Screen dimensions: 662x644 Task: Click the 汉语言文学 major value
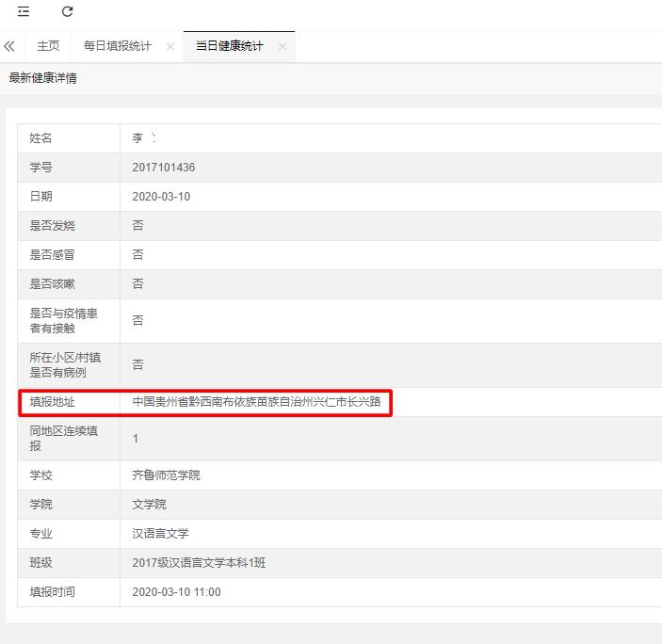tap(160, 534)
